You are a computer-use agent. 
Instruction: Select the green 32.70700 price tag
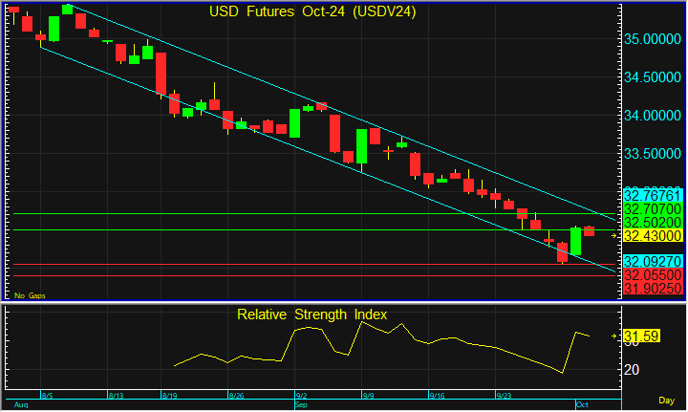coord(652,208)
